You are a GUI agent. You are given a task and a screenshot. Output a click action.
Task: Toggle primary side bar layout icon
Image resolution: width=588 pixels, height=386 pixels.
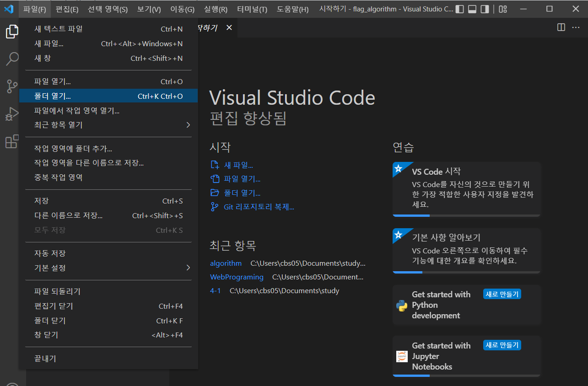(460, 9)
